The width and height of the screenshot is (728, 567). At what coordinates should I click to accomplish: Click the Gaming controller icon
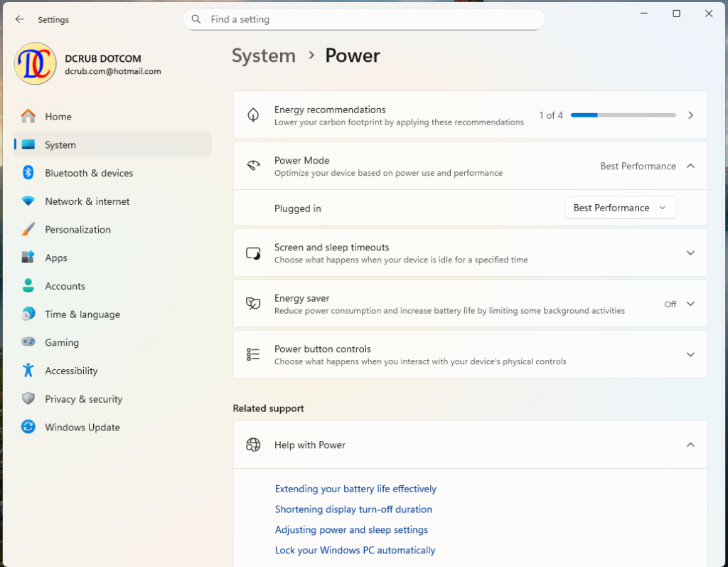[x=28, y=341]
